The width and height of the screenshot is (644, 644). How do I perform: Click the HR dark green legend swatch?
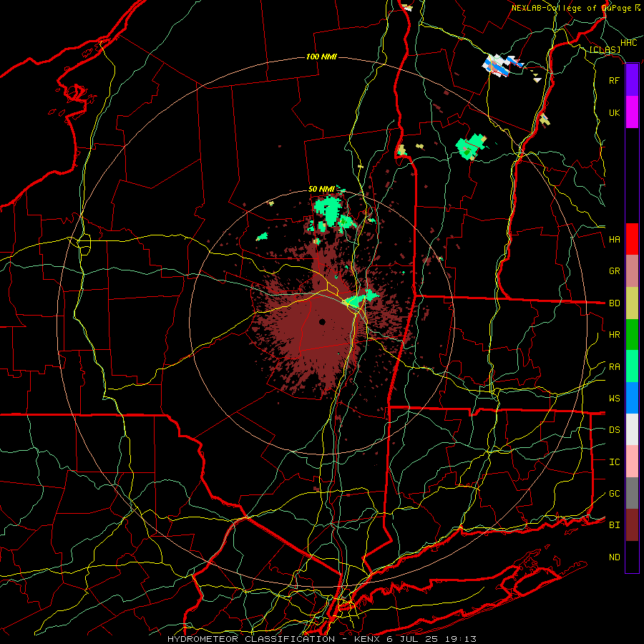coord(632,335)
